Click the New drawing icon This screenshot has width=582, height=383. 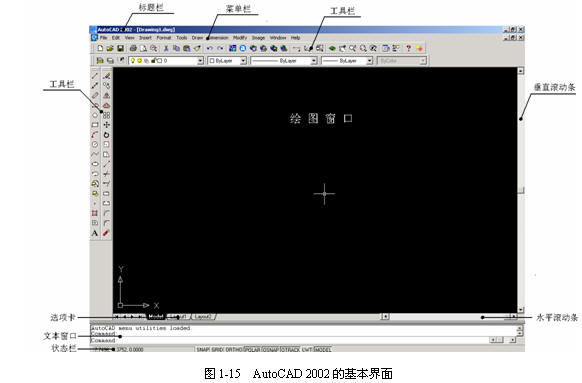click(100, 48)
